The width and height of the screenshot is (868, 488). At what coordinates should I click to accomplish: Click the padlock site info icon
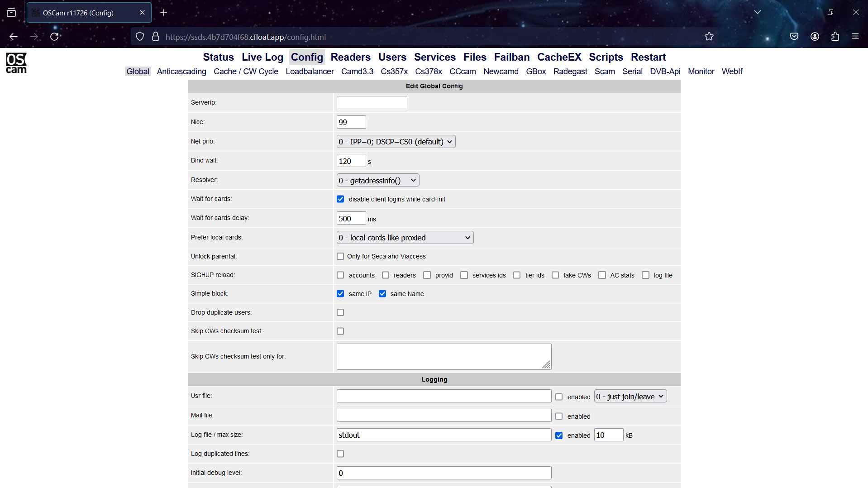(x=156, y=37)
